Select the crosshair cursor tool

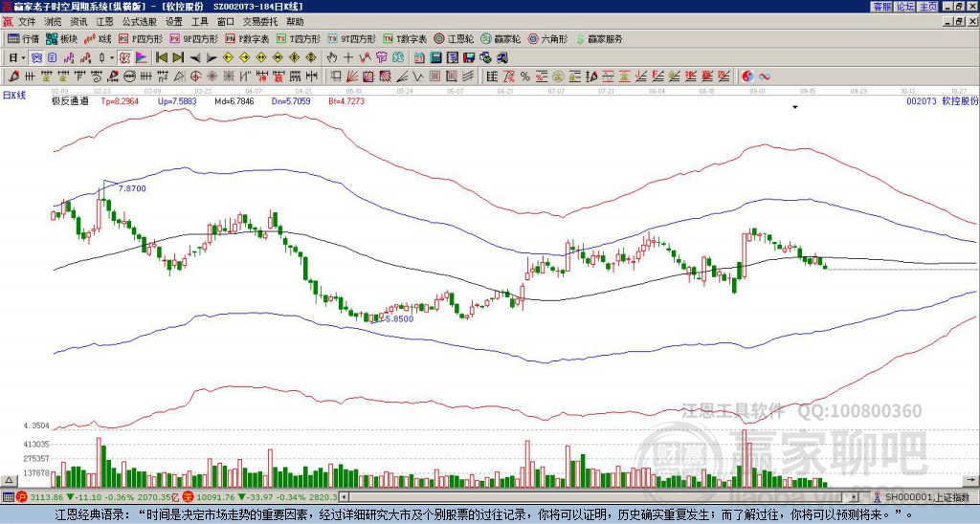(x=348, y=57)
